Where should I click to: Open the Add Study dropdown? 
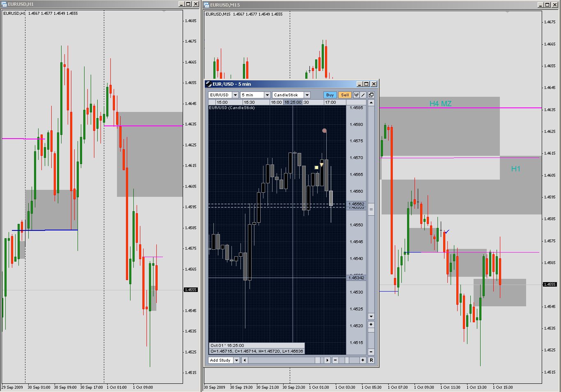pos(237,360)
